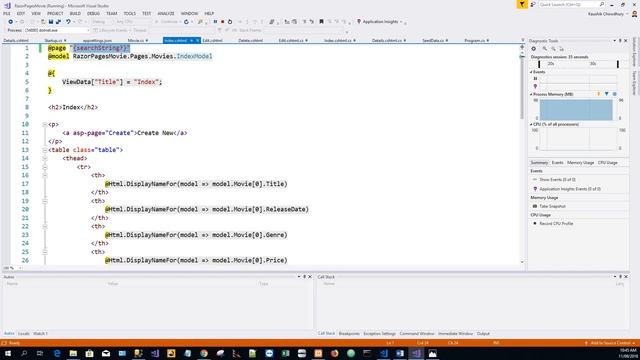Open the Memory Usage tab in Diagnostic Tools
This screenshot has width=640, height=360.
[x=580, y=163]
